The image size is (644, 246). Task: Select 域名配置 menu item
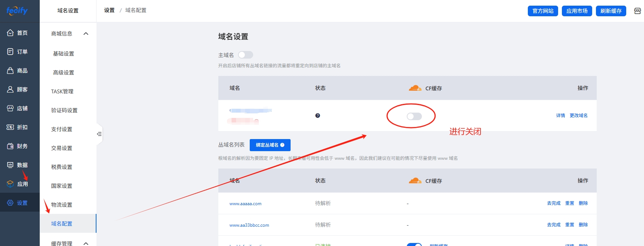(62, 224)
